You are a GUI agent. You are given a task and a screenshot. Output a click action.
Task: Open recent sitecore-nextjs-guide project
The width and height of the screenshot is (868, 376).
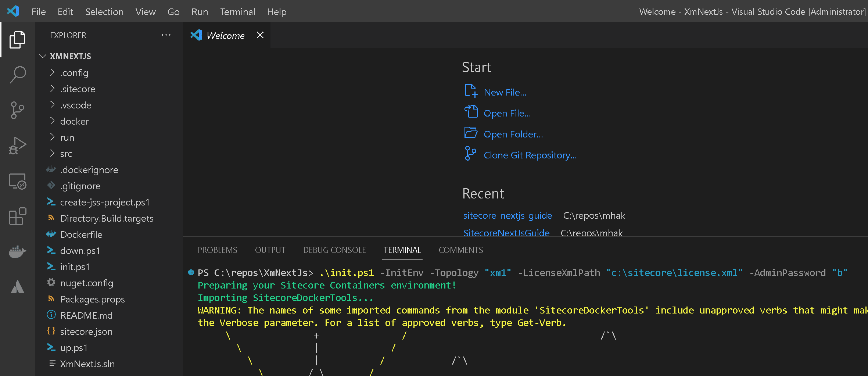pyautogui.click(x=507, y=215)
